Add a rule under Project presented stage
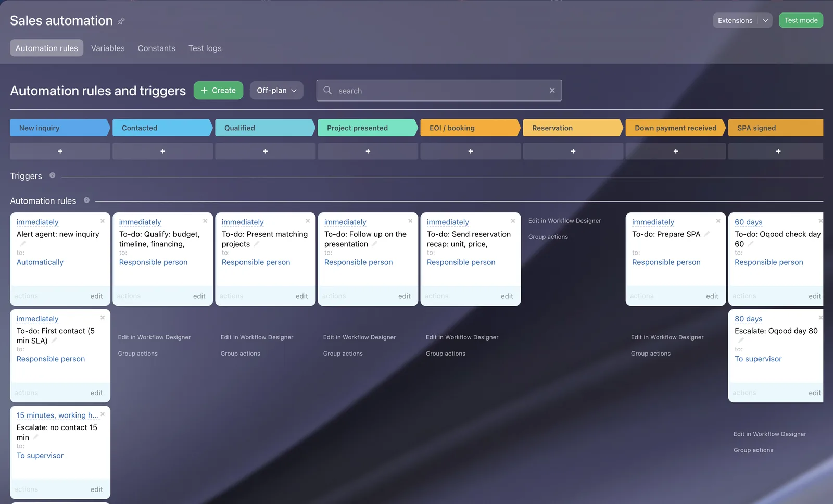The width and height of the screenshot is (833, 504). [x=368, y=151]
